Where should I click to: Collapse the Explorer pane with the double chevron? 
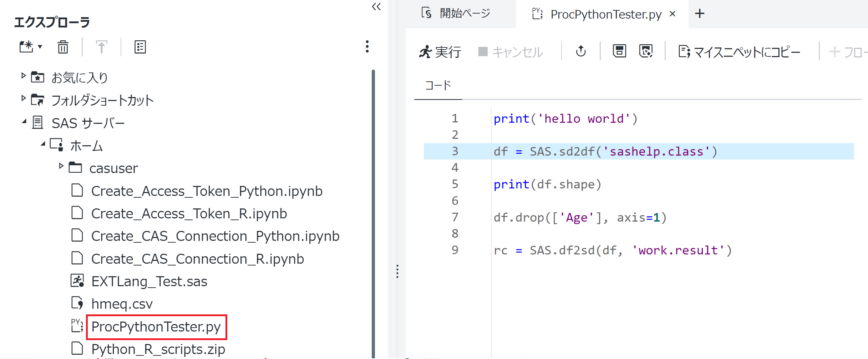(376, 7)
